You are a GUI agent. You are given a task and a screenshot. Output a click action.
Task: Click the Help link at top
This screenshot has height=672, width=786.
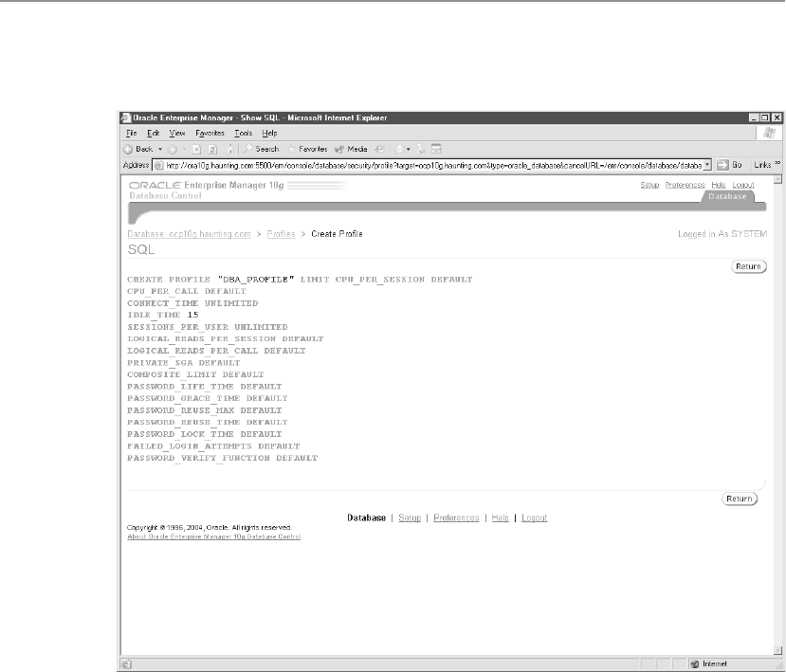click(719, 185)
